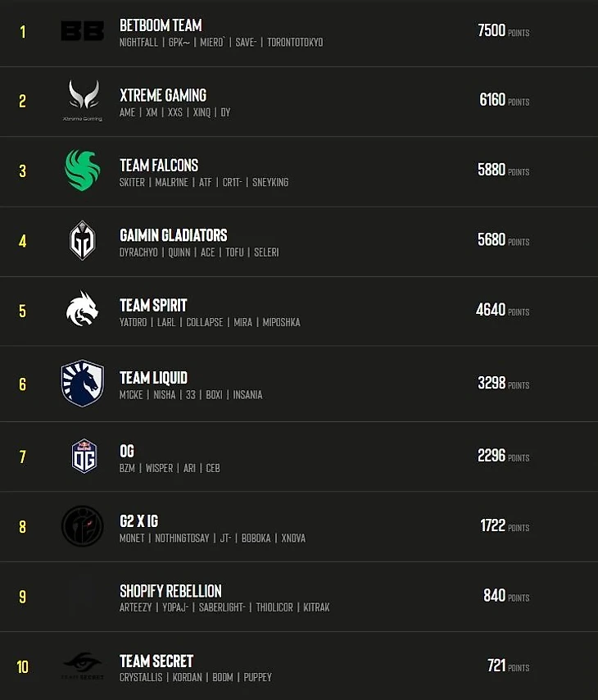
Task: Open the BetBoom Team name link
Action: click(x=161, y=25)
